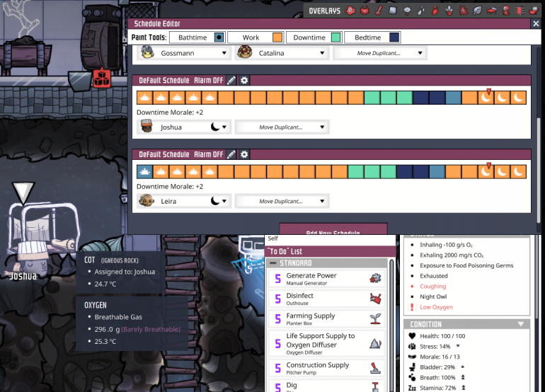Click first Downtime block in Joshua's schedule

tap(372, 98)
